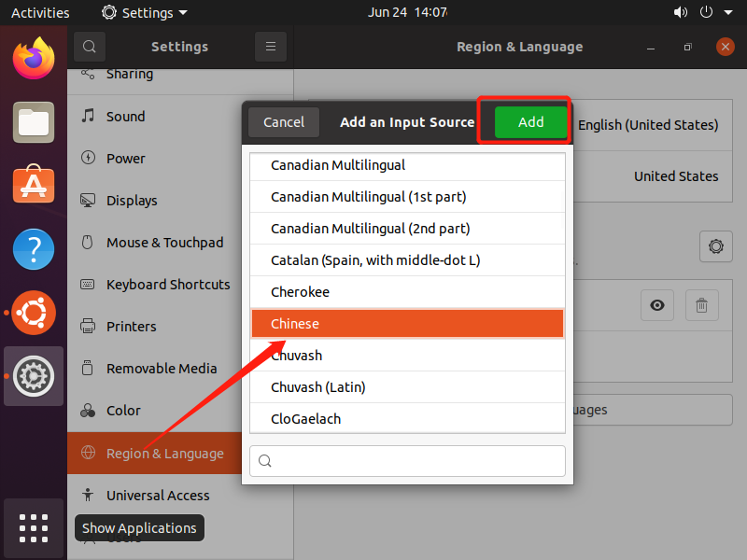
Task: Open the Settings hamburger menu
Action: pos(270,47)
